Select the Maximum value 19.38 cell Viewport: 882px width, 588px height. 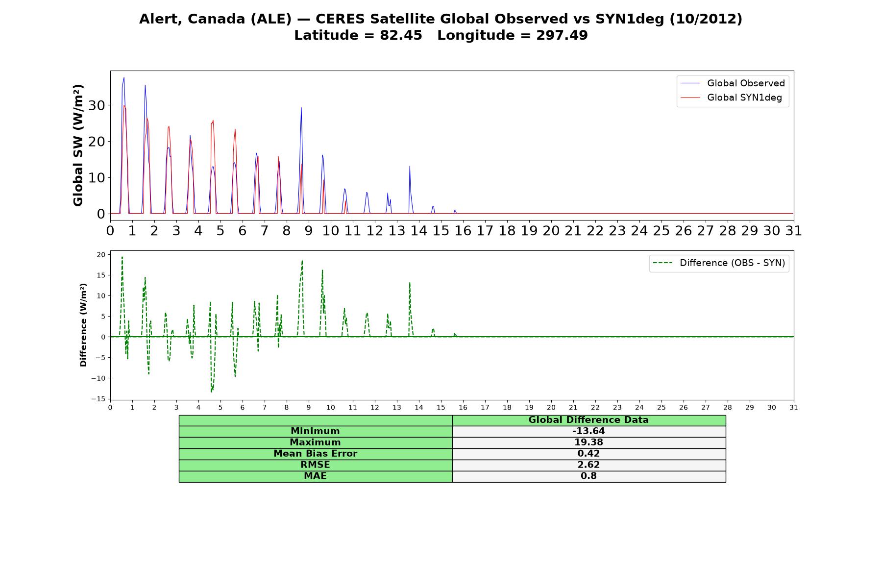[588, 442]
